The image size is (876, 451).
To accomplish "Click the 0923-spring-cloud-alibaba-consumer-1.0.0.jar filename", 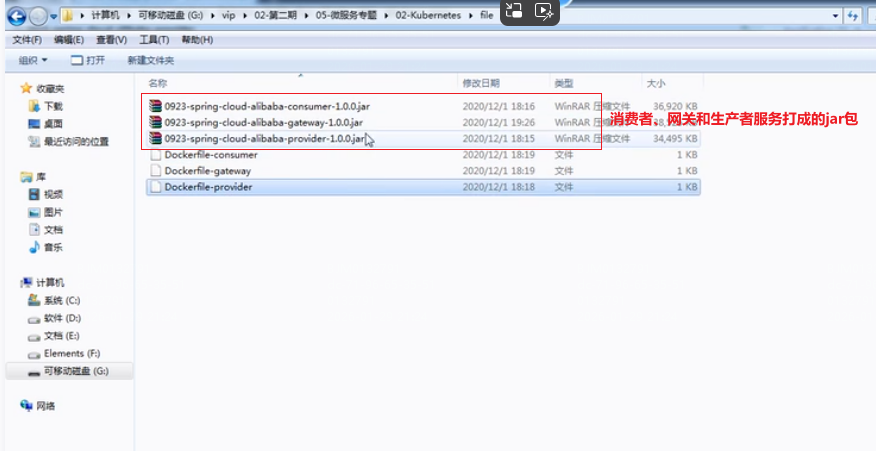I will (x=267, y=106).
